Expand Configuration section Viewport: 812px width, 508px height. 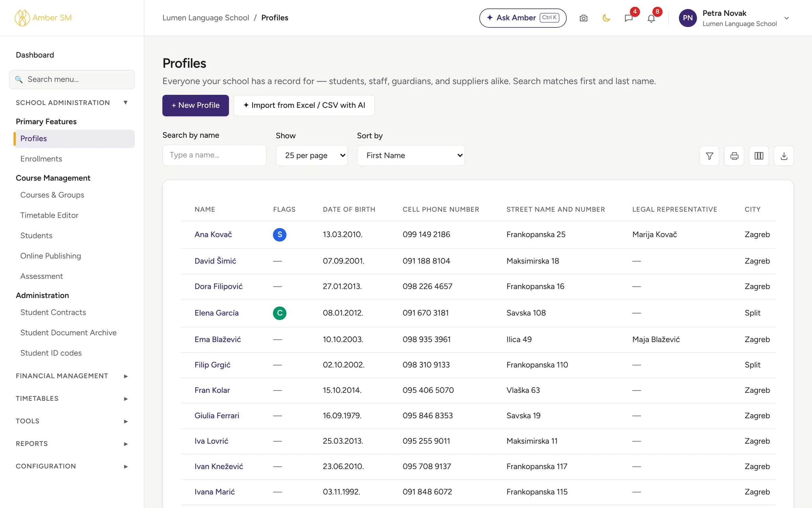72,466
